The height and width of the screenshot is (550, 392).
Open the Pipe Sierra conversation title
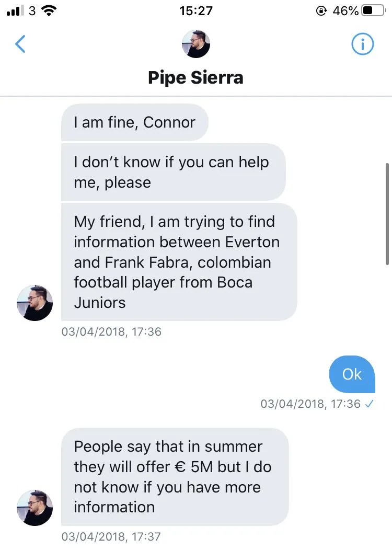pos(195,78)
